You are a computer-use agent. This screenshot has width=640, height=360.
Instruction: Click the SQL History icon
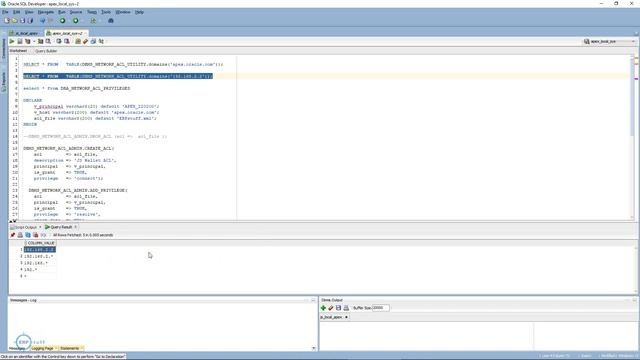point(93,41)
